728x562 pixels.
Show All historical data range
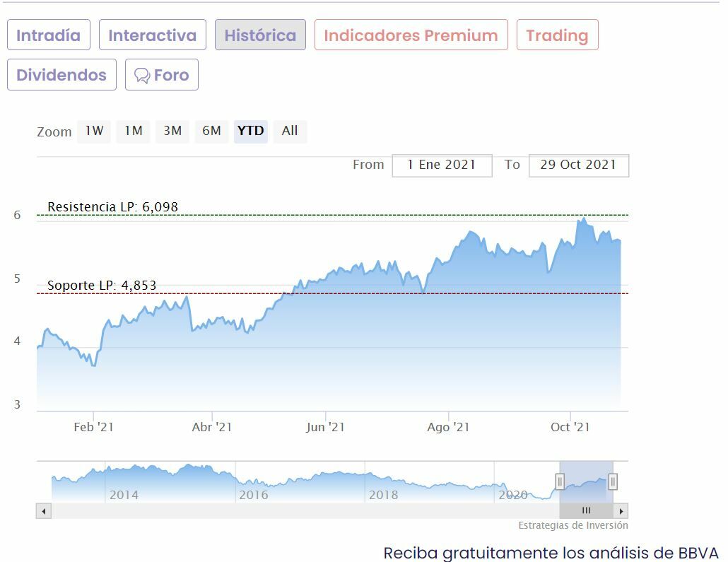pyautogui.click(x=290, y=131)
